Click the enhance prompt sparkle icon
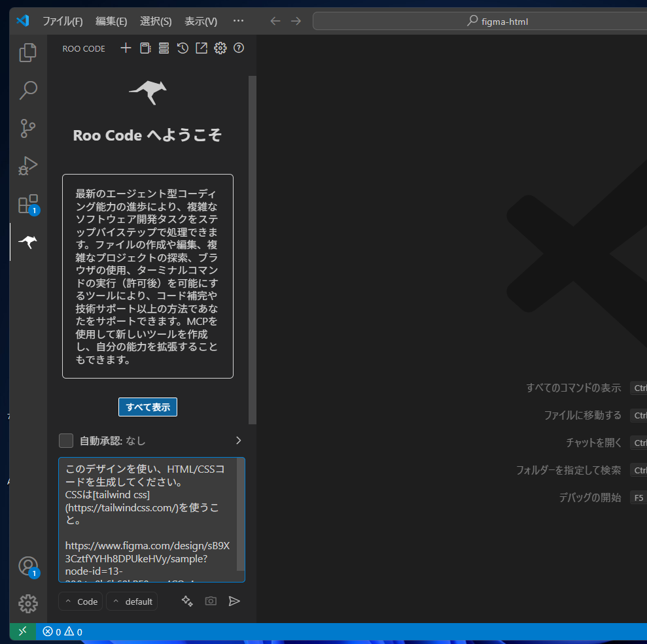 (187, 601)
